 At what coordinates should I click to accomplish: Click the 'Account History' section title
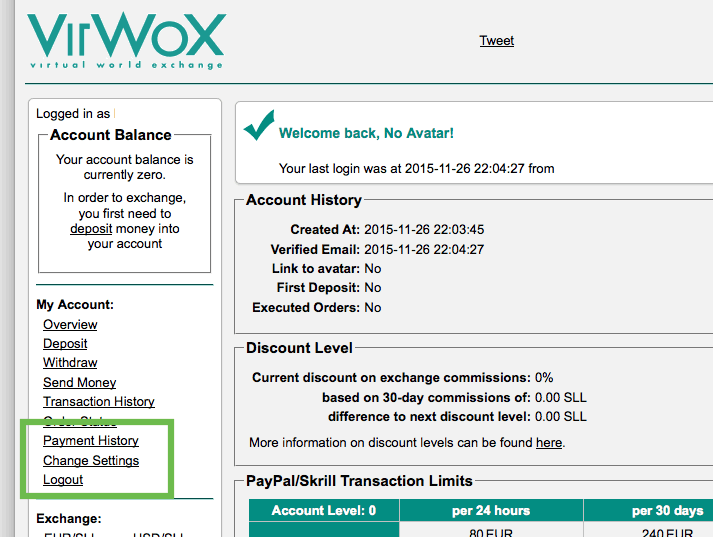(304, 200)
